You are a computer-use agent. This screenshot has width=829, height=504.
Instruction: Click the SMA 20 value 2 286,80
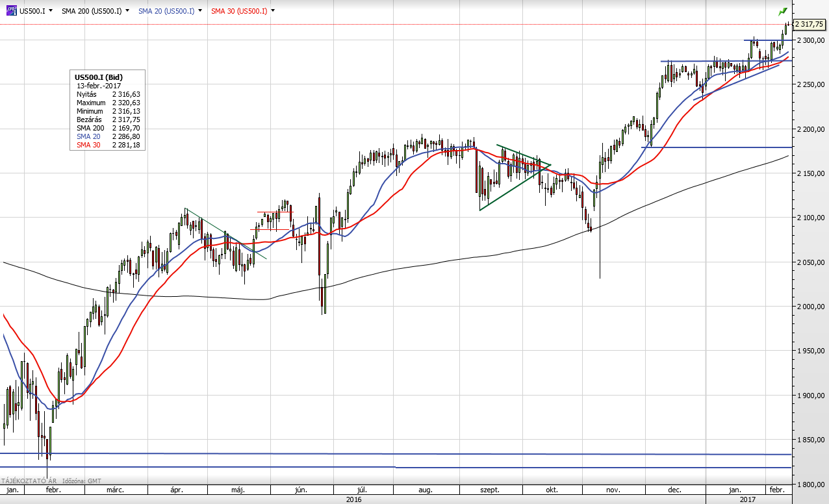click(127, 136)
